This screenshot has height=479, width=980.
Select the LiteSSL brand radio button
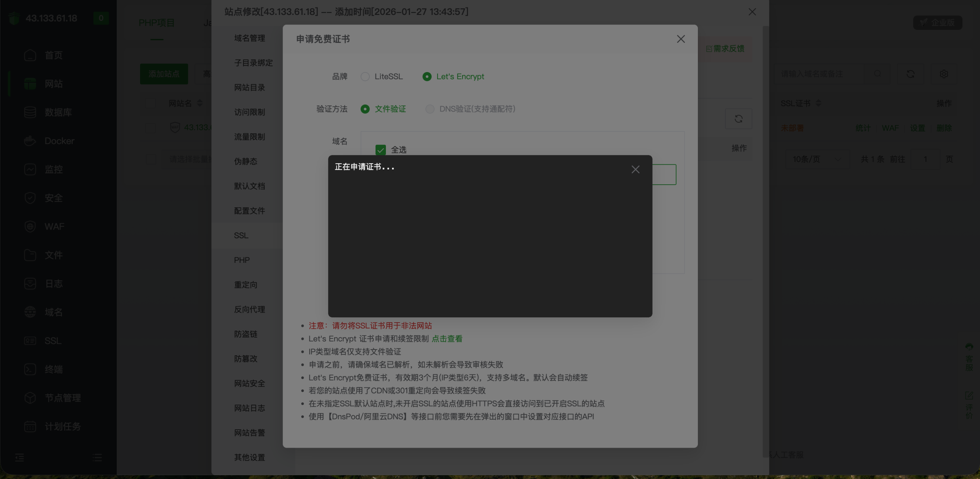(365, 77)
